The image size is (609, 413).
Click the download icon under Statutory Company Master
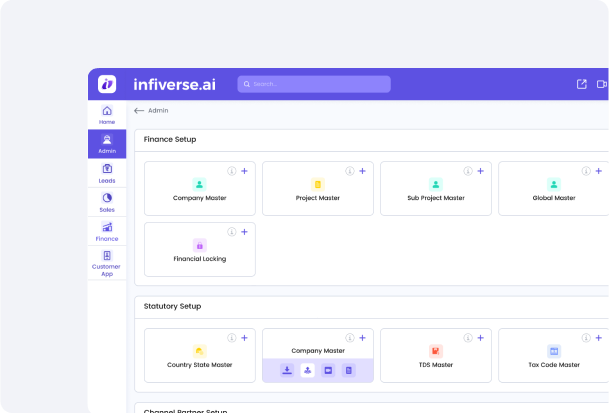tap(287, 370)
